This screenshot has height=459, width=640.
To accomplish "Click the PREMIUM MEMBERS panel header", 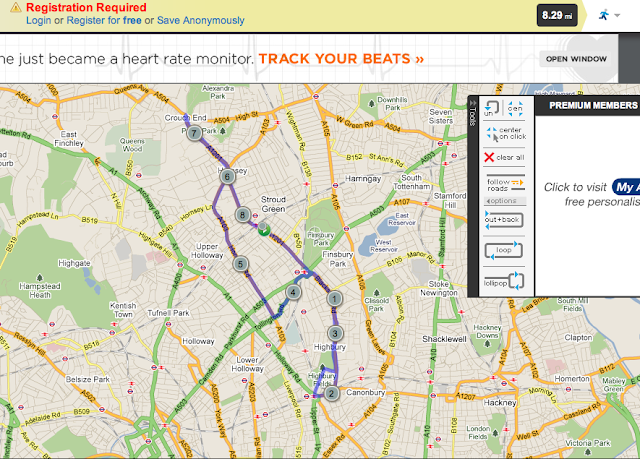I will click(x=588, y=106).
